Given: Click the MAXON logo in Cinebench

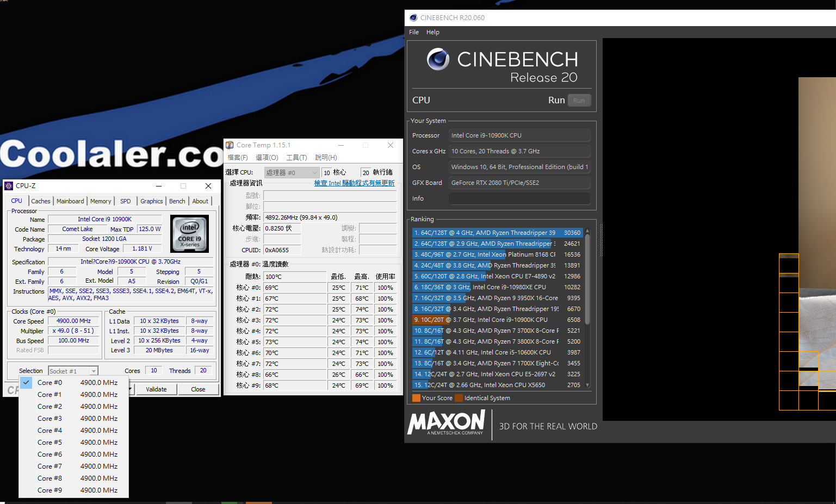Looking at the screenshot, I should 447,422.
